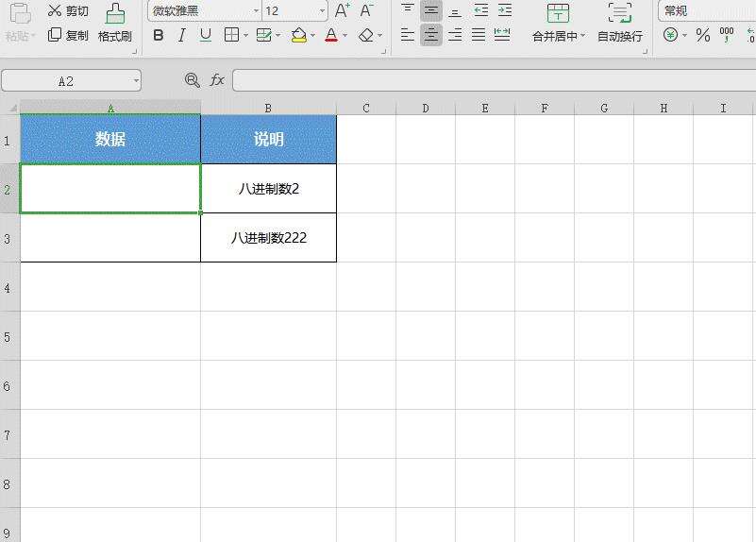Image resolution: width=756 pixels, height=542 pixels.
Task: Click the Paste (粘贴) clipboard icon
Action: pos(20,13)
